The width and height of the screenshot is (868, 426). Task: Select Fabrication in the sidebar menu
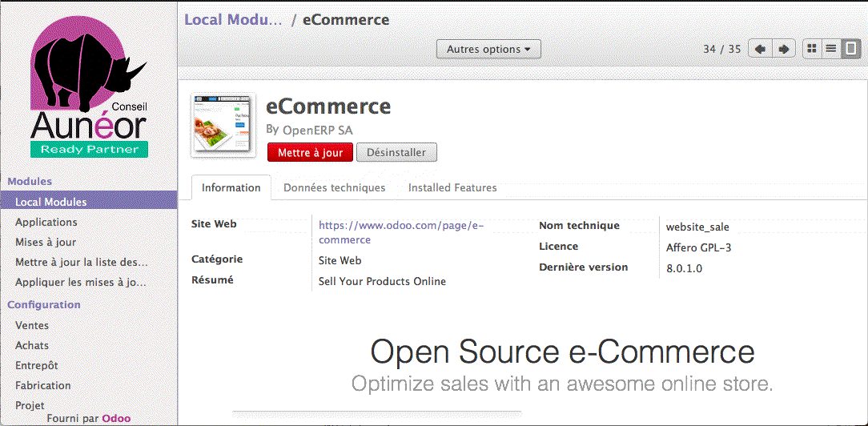point(43,385)
